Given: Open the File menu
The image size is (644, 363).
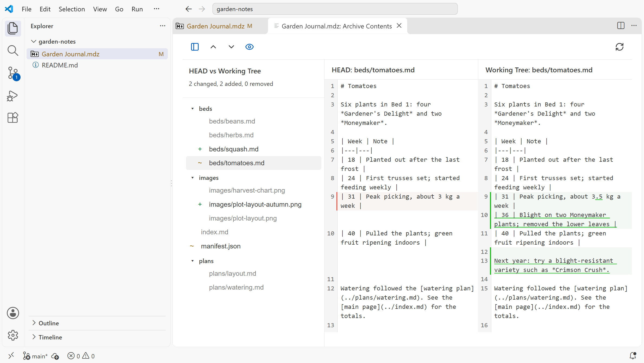Looking at the screenshot, I should click(27, 9).
